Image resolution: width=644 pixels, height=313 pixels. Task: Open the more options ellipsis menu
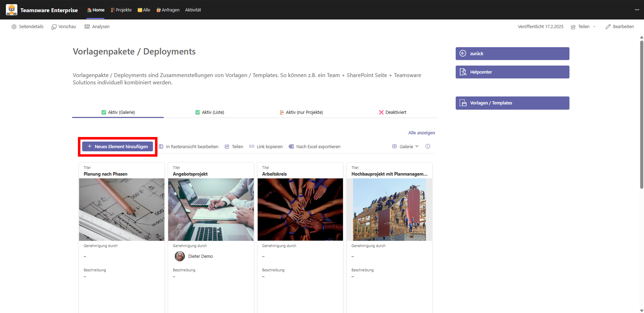pos(637,10)
